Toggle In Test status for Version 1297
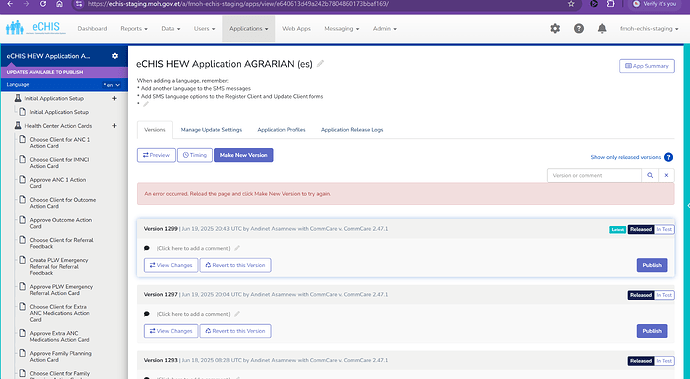Screen dimensions: 690x379 (664, 295)
